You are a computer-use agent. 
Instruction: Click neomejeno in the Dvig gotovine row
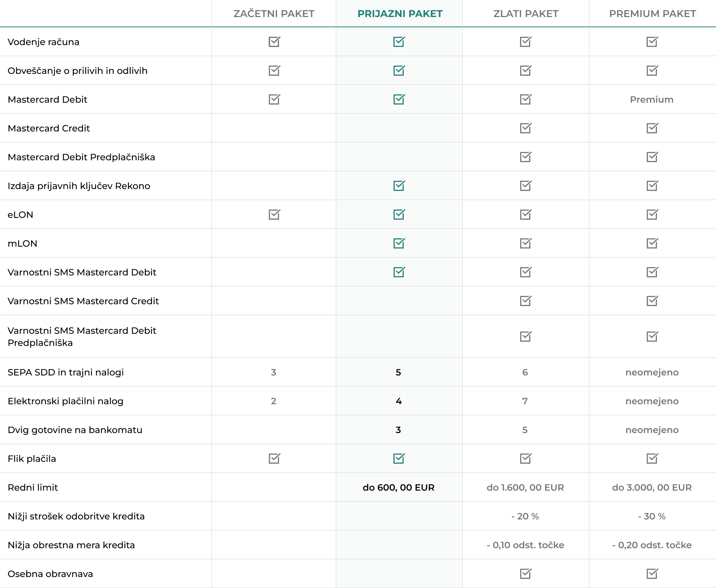coord(652,430)
